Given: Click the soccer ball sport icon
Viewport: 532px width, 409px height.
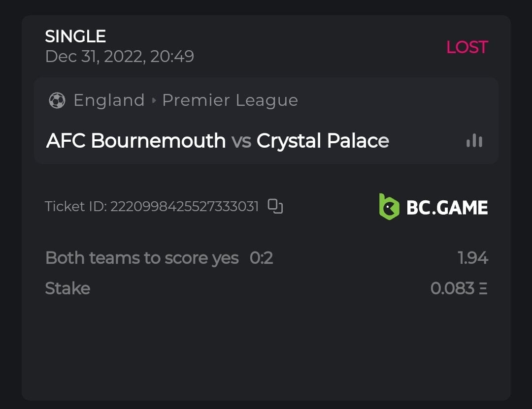Looking at the screenshot, I should [57, 100].
